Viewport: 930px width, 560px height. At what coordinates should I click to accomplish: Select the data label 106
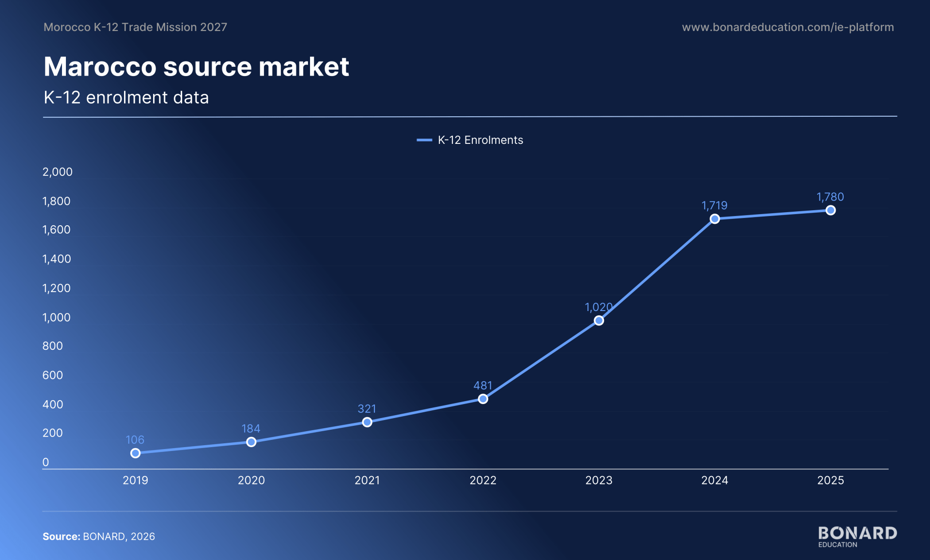pyautogui.click(x=135, y=440)
